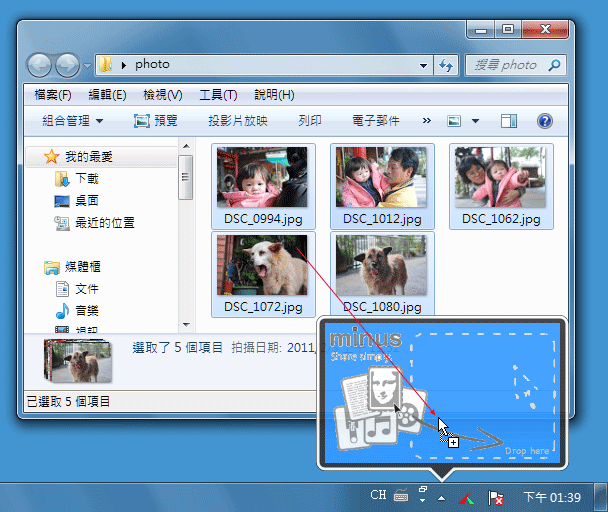
Task: Open 文件 documents library
Action: pos(77,289)
